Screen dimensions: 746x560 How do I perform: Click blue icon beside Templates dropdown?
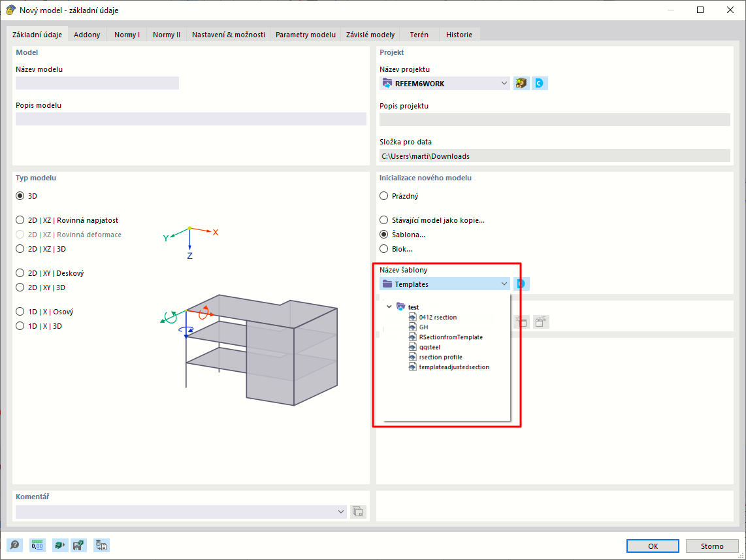click(521, 284)
